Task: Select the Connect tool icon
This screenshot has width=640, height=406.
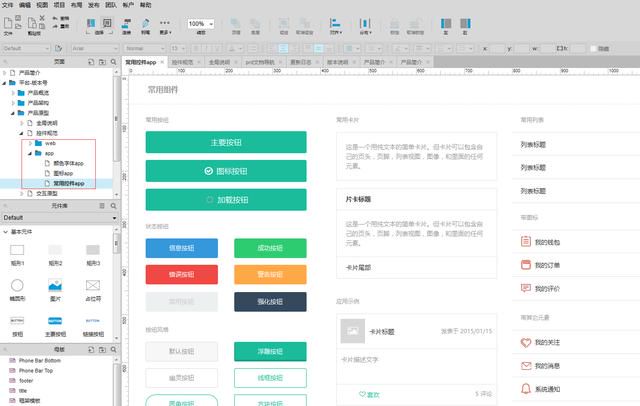Action: click(x=127, y=23)
